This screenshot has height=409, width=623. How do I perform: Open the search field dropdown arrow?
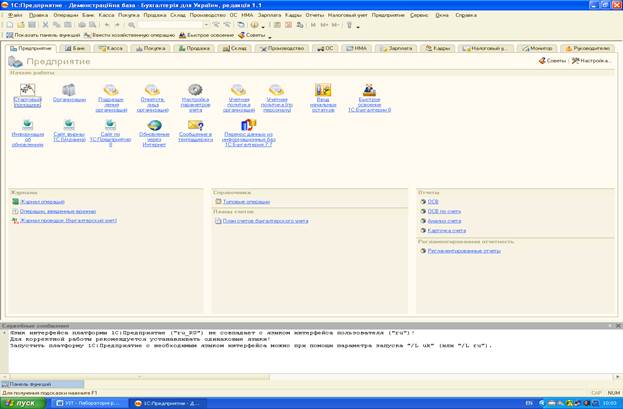point(206,25)
